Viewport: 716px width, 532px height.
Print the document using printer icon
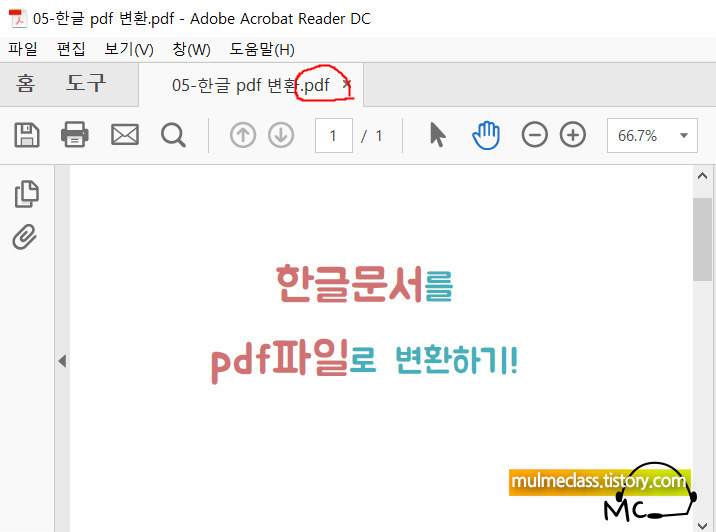[75, 135]
